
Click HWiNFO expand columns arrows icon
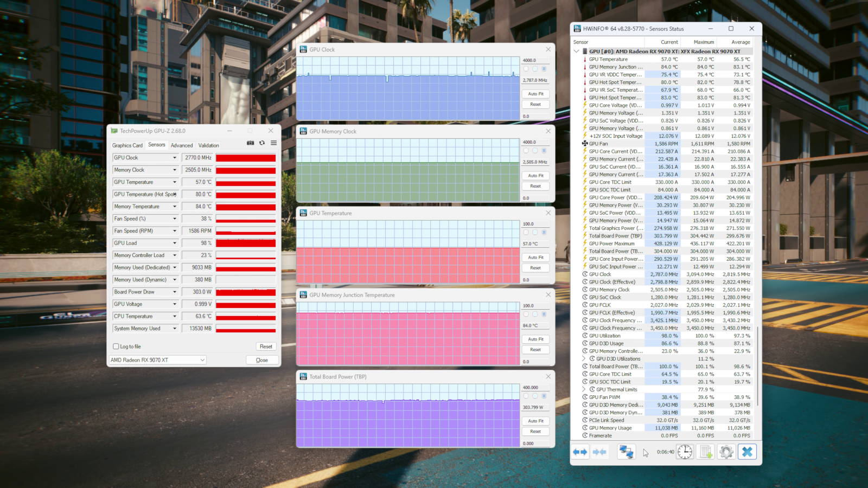[580, 452]
